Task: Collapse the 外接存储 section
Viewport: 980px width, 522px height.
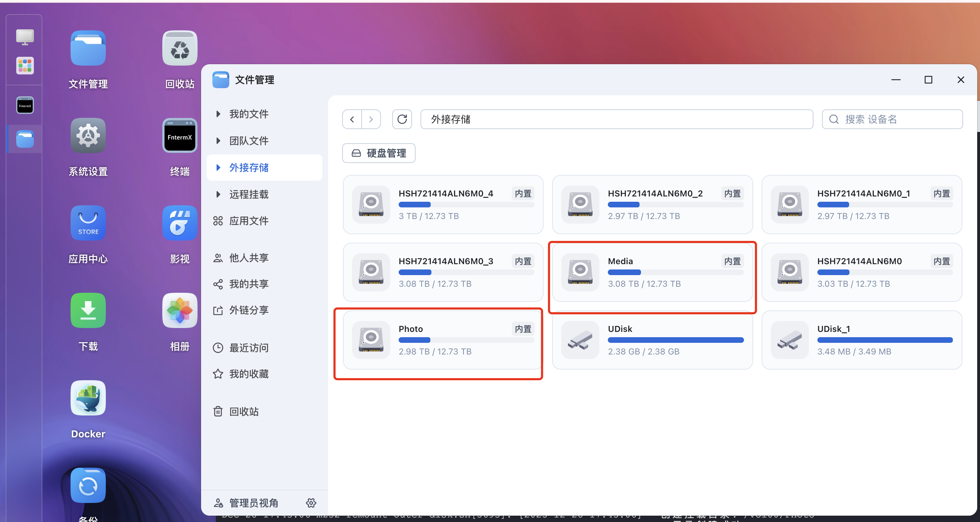Action: click(x=249, y=168)
